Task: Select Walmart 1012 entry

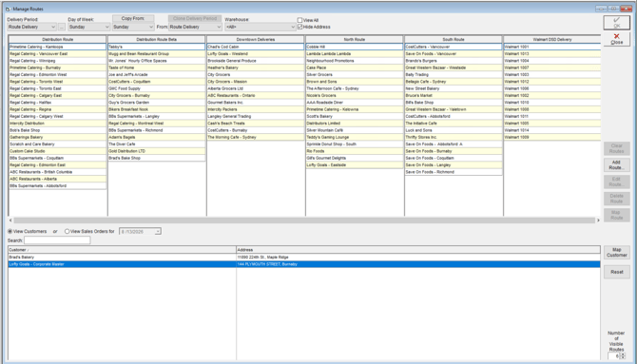Action: click(552, 82)
